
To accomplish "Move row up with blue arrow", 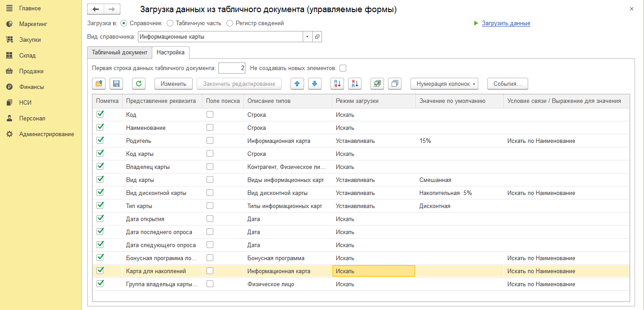I will coord(298,84).
